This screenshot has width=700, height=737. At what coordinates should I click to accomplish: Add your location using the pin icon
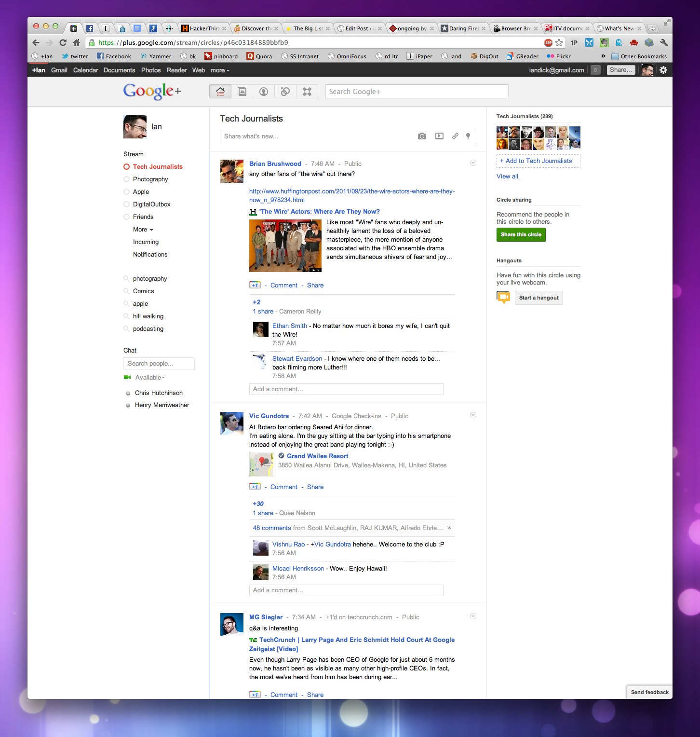[468, 136]
